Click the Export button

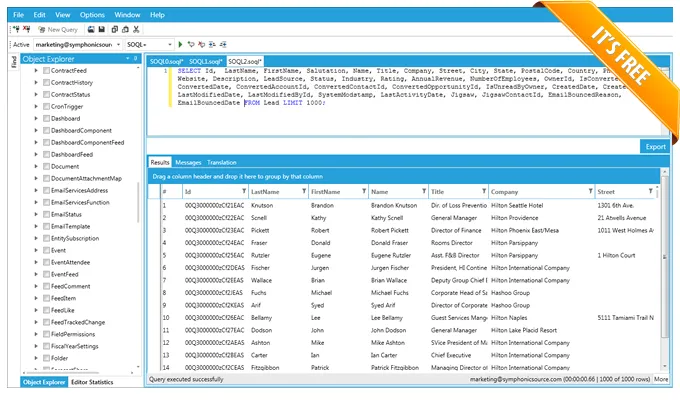click(x=655, y=147)
